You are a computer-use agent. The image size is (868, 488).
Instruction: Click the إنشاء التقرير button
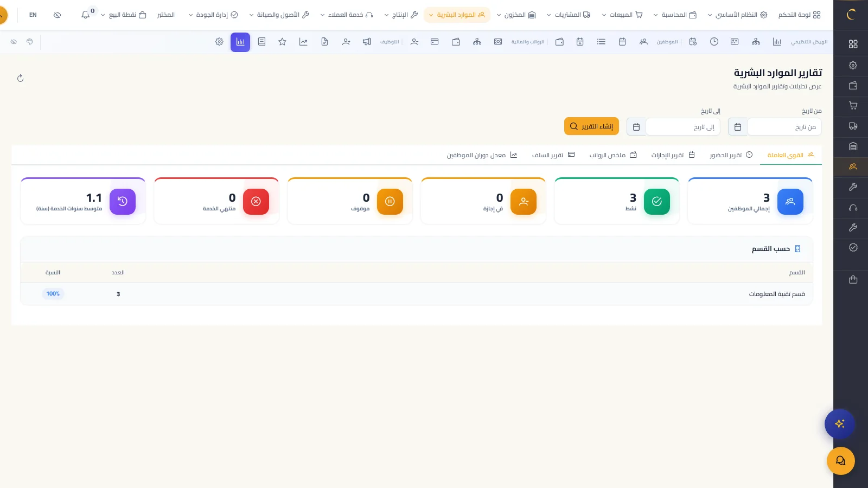click(591, 126)
